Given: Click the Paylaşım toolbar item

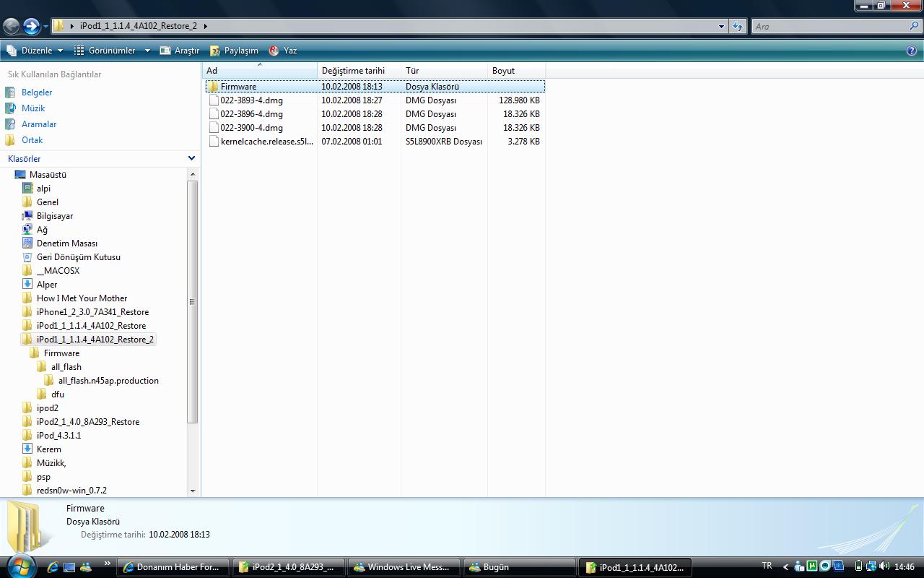Looking at the screenshot, I should click(x=234, y=51).
